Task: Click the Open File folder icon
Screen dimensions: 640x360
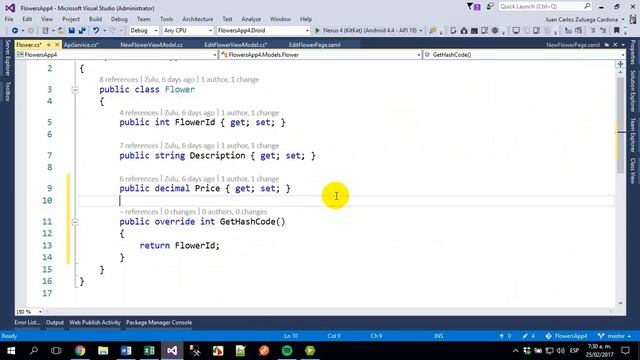Action: pos(61,31)
